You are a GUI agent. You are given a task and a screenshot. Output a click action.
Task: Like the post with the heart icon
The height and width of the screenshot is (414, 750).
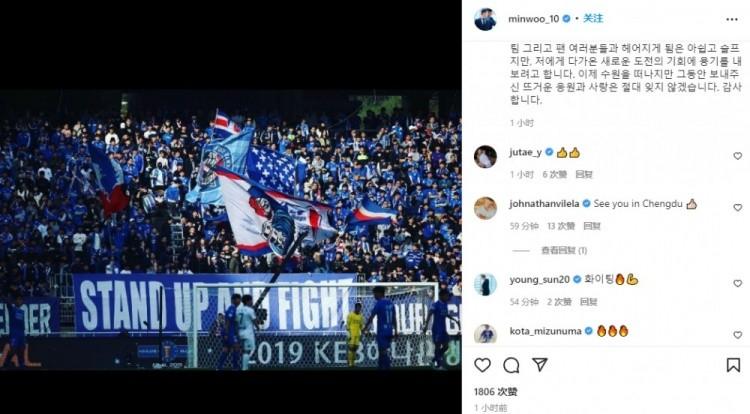(x=482, y=365)
